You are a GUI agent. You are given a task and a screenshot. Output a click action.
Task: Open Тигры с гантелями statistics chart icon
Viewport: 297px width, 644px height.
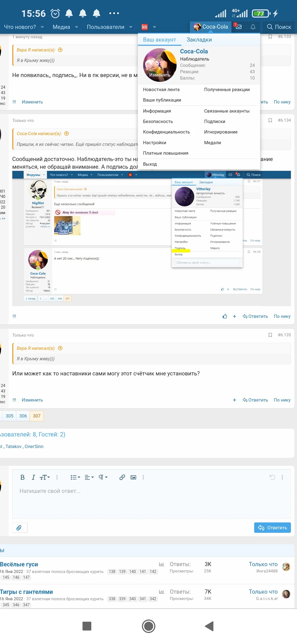click(x=162, y=592)
